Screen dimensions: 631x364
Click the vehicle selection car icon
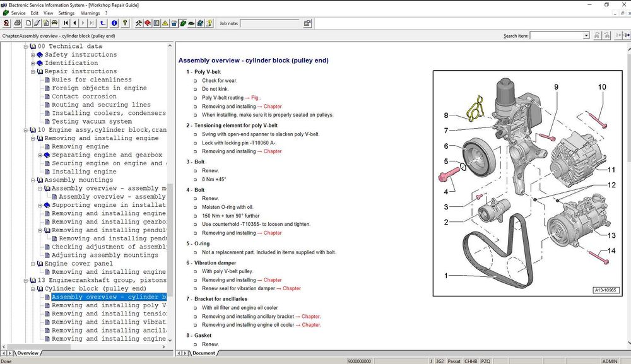[55, 23]
